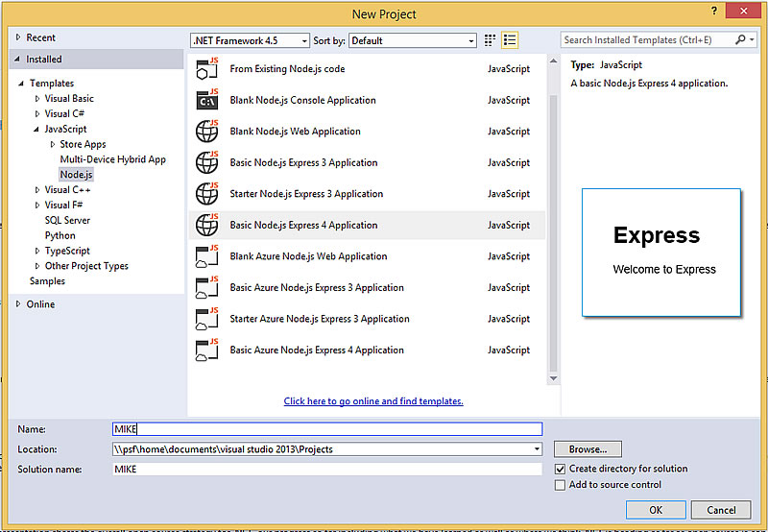Click the template list scroll down arrow
Viewport: 768px width, 532px height.
(554, 378)
